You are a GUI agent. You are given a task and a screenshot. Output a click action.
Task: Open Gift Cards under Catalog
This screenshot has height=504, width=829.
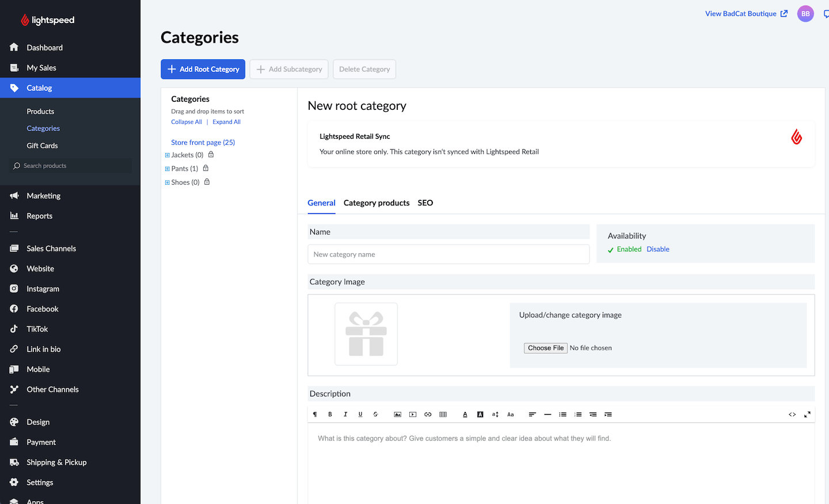pos(42,146)
